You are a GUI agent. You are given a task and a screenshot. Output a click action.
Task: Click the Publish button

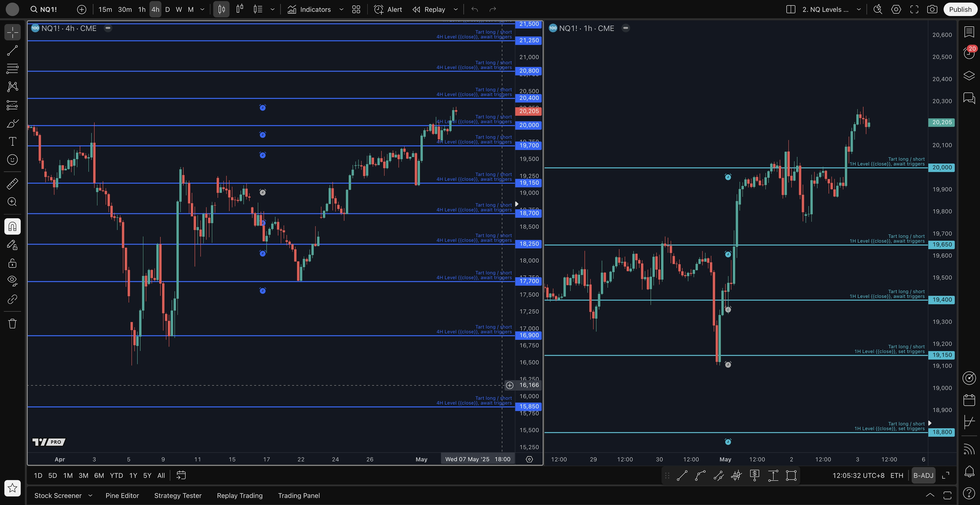[x=960, y=9]
